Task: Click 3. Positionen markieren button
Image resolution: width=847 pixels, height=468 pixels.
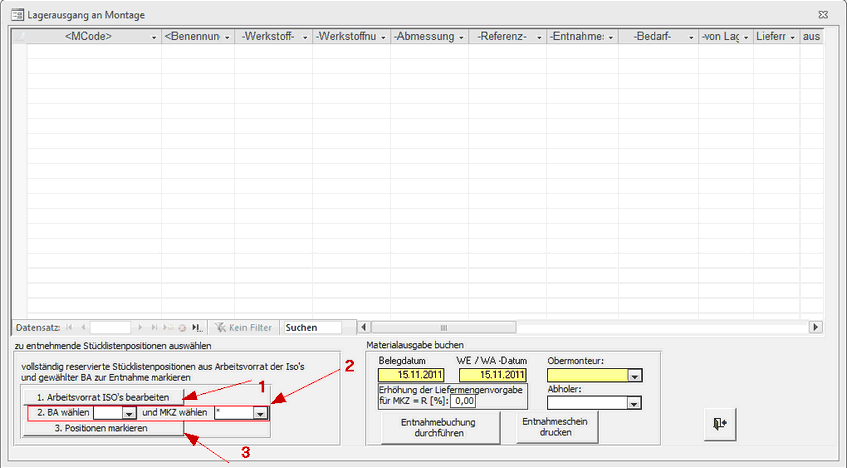Action: click(100, 428)
